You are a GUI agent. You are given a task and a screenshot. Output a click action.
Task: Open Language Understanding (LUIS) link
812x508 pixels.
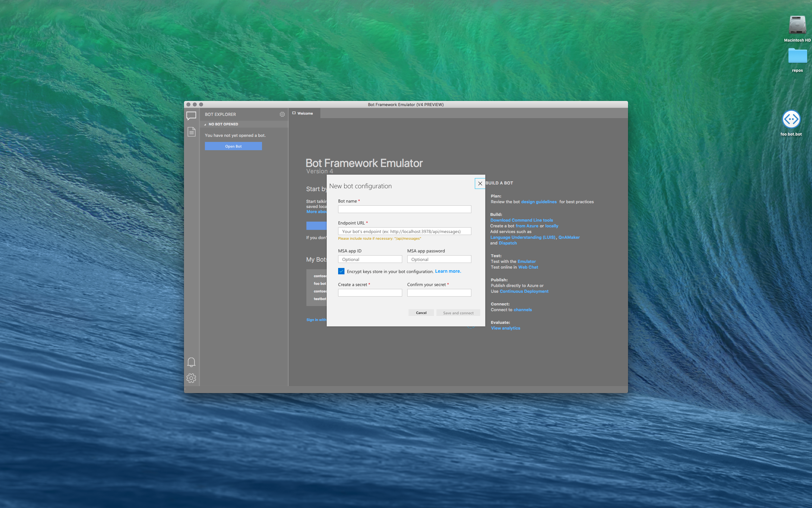(x=523, y=237)
